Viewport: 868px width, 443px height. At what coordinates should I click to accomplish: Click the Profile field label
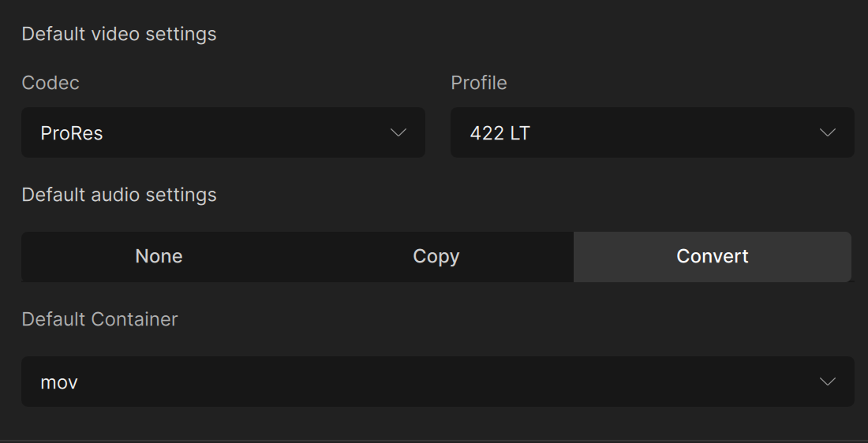point(479,83)
